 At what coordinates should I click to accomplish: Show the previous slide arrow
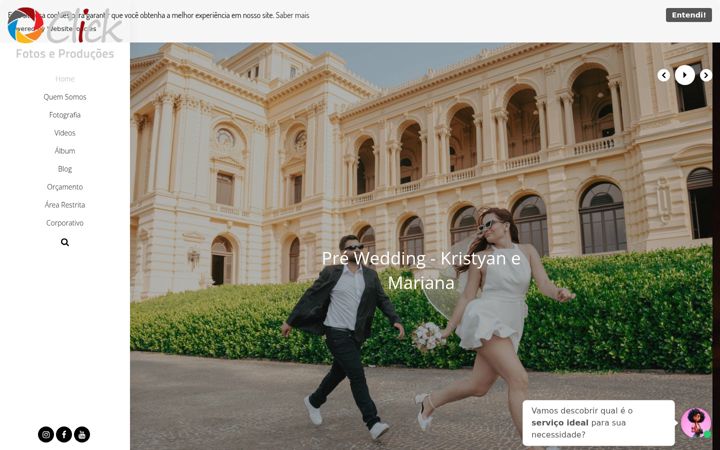tap(664, 75)
